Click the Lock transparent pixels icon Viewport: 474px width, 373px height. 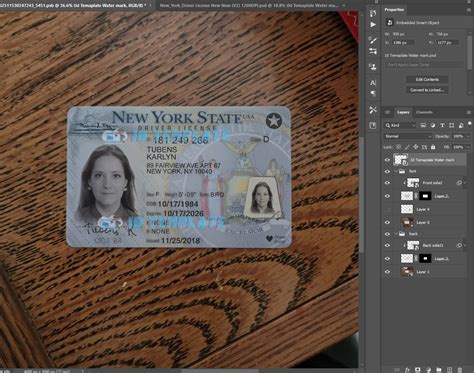(398, 147)
